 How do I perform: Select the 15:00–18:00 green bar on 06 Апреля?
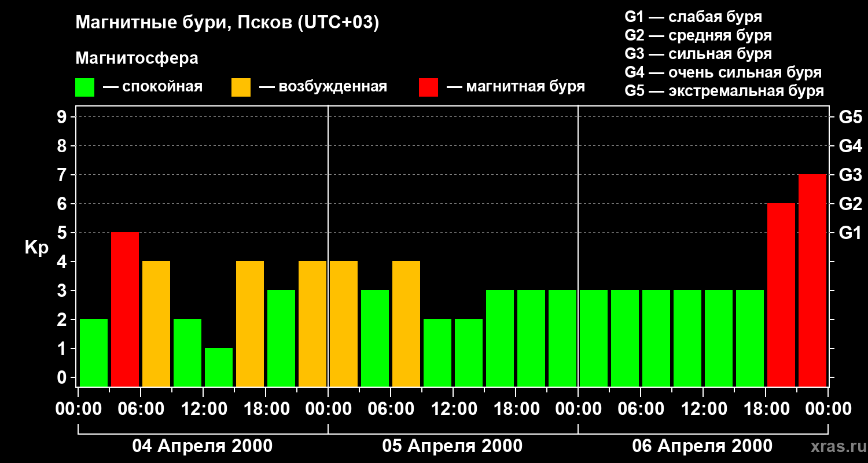pyautogui.click(x=750, y=338)
